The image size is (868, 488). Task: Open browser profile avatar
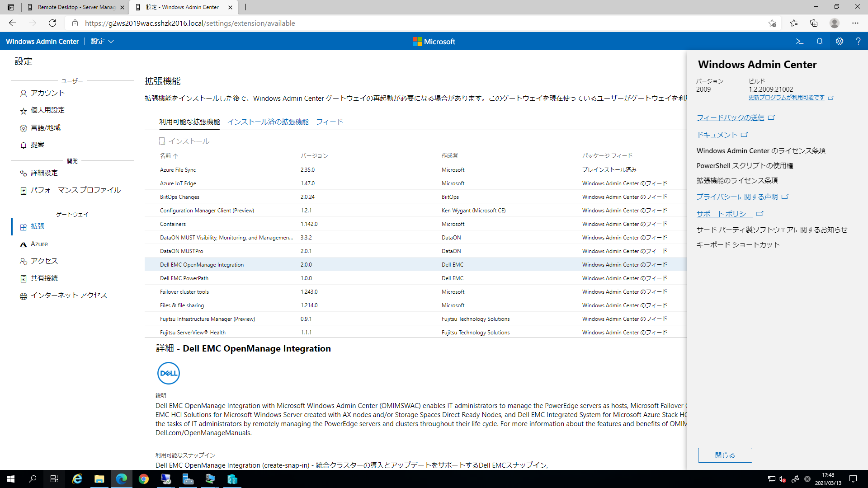click(x=835, y=23)
